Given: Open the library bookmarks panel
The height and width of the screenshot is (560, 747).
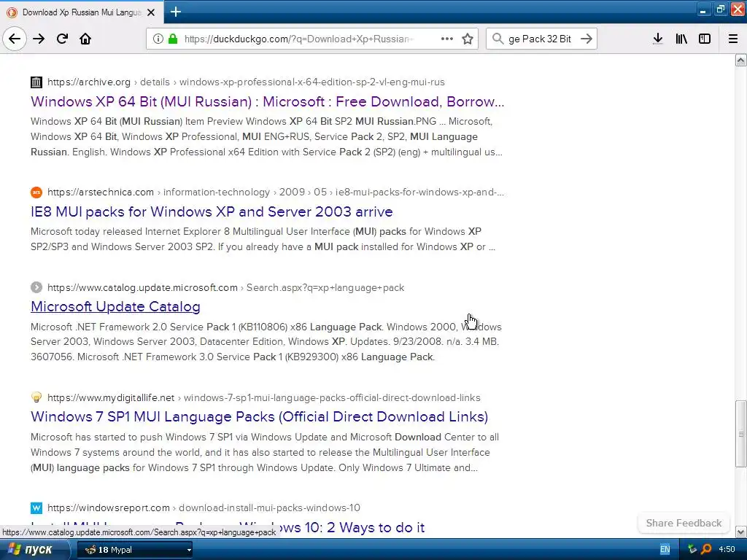Looking at the screenshot, I should [681, 39].
